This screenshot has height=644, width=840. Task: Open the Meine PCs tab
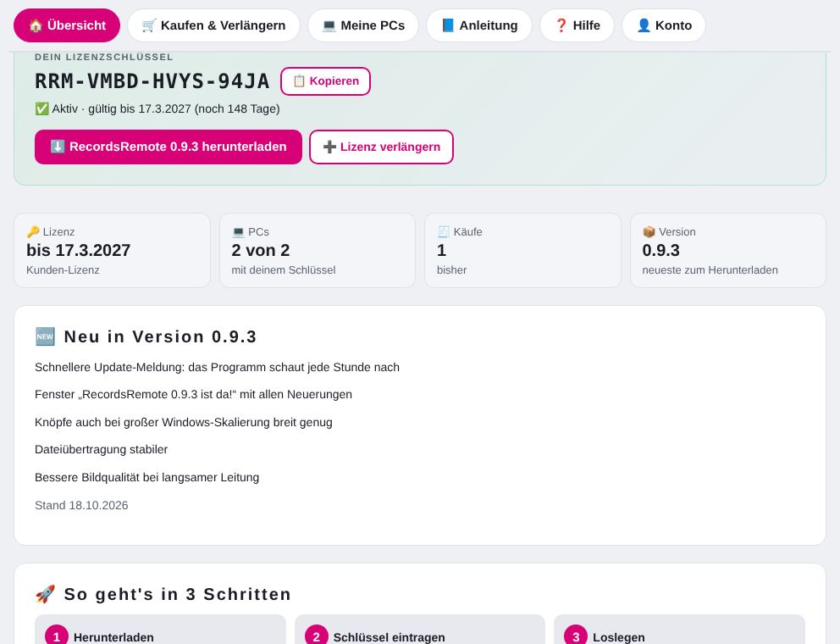[x=363, y=25]
